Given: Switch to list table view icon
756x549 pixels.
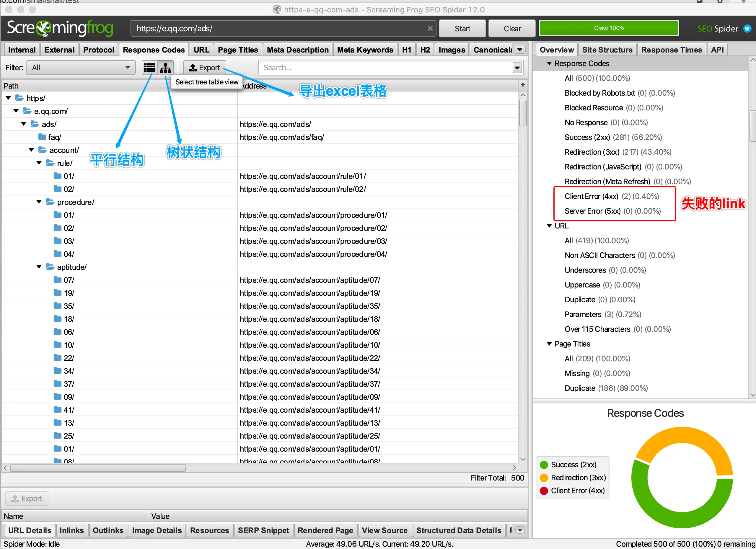Looking at the screenshot, I should (149, 68).
